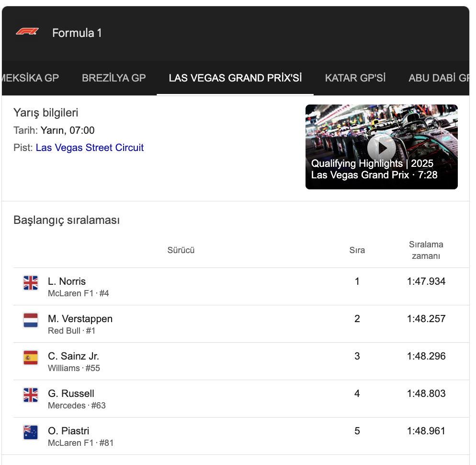Screen dimensions: 476x465
Task: Click the British flag beside G. Russell
Action: click(31, 395)
